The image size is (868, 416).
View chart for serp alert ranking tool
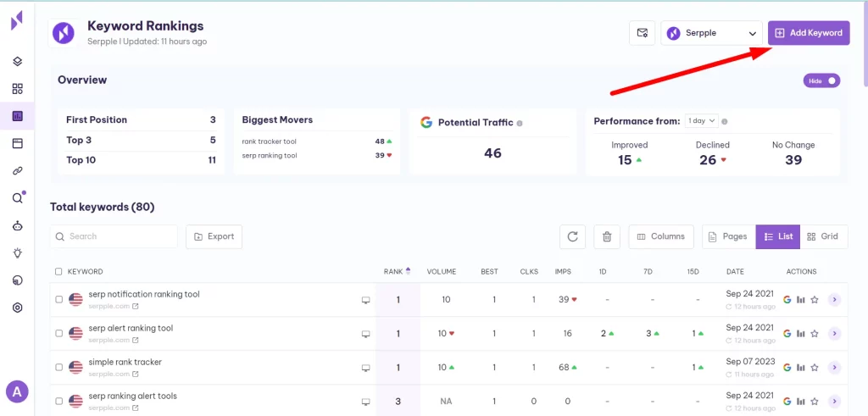coord(800,334)
